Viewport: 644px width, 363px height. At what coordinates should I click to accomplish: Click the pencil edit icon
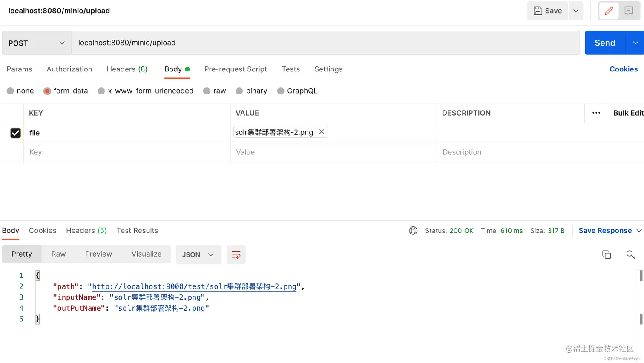pos(609,11)
